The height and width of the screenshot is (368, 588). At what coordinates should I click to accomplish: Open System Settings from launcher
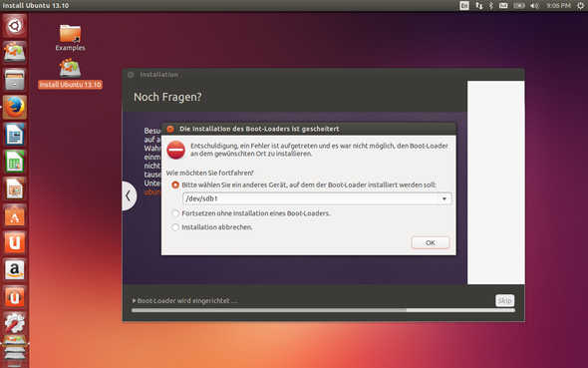click(x=15, y=323)
